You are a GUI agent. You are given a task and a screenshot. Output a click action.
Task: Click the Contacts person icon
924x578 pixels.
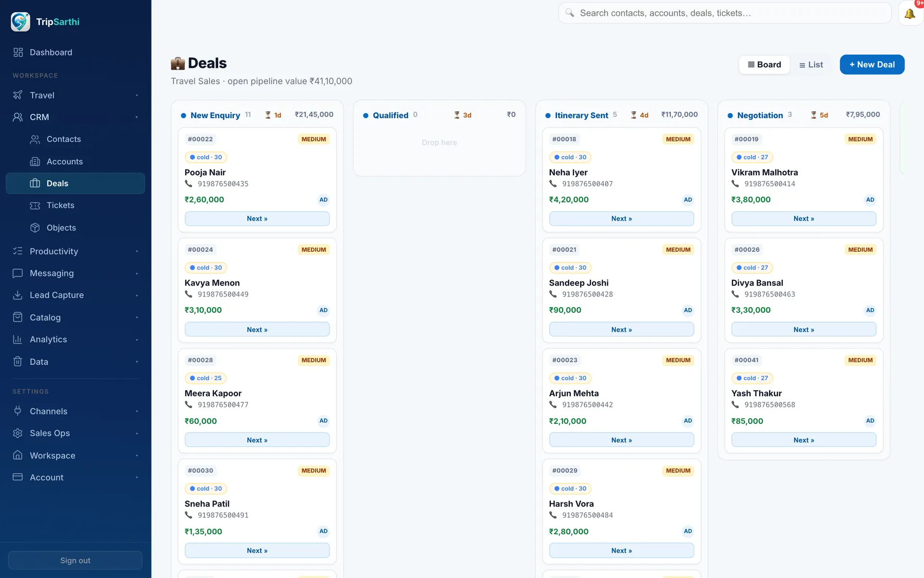[x=35, y=139]
